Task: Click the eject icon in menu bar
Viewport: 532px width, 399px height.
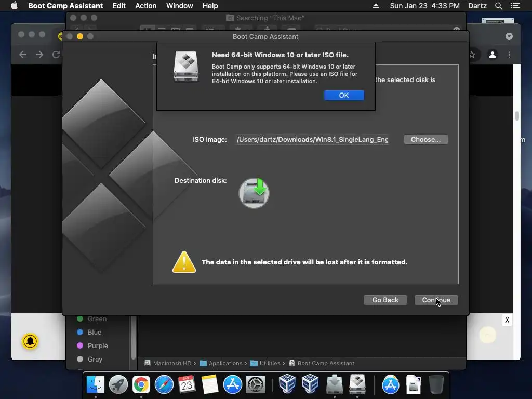Action: pos(376,6)
